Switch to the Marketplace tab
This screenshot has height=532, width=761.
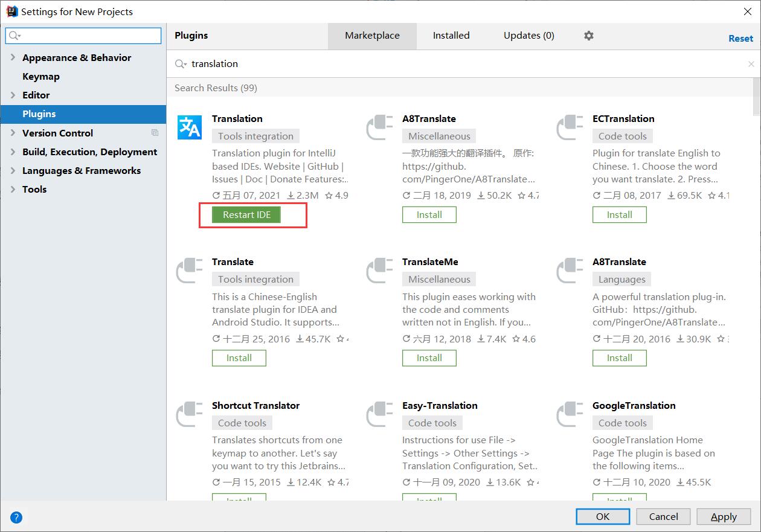372,36
